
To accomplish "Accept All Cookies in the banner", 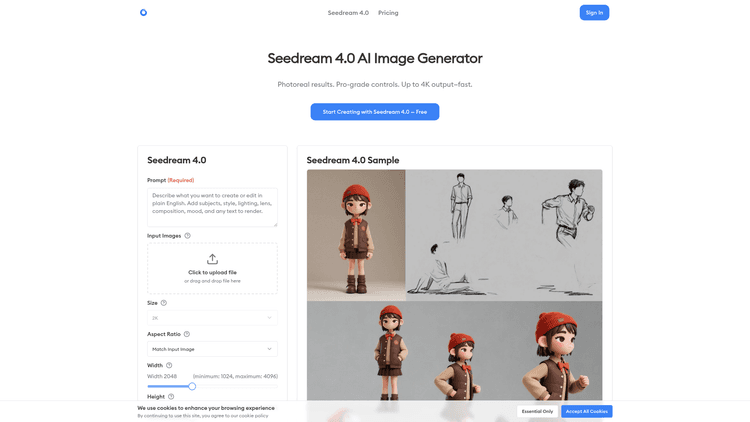I will pyautogui.click(x=586, y=411).
